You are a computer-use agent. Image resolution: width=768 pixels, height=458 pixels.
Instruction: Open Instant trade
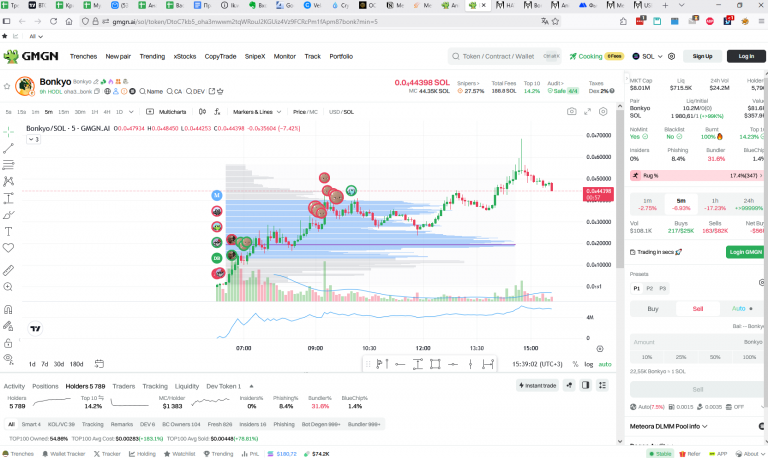point(537,386)
